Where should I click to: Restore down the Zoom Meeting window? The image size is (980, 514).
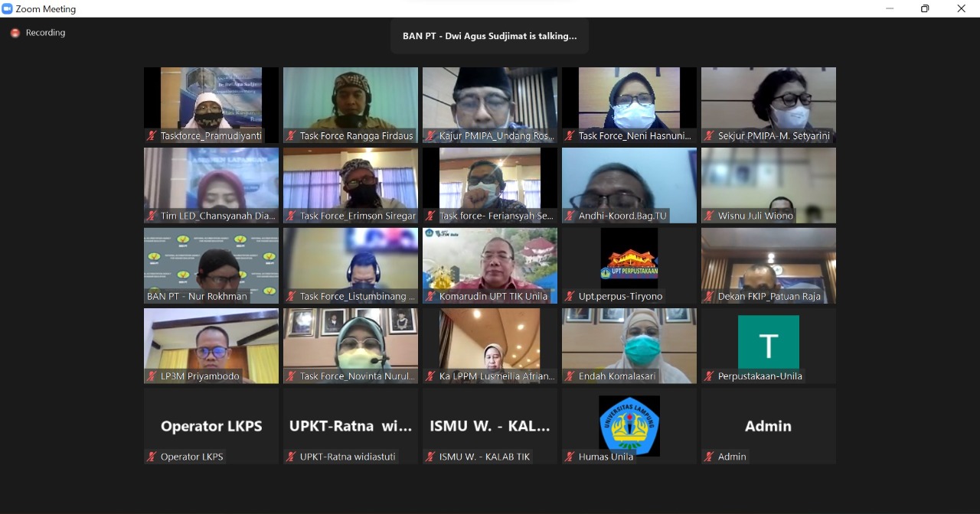tap(925, 8)
